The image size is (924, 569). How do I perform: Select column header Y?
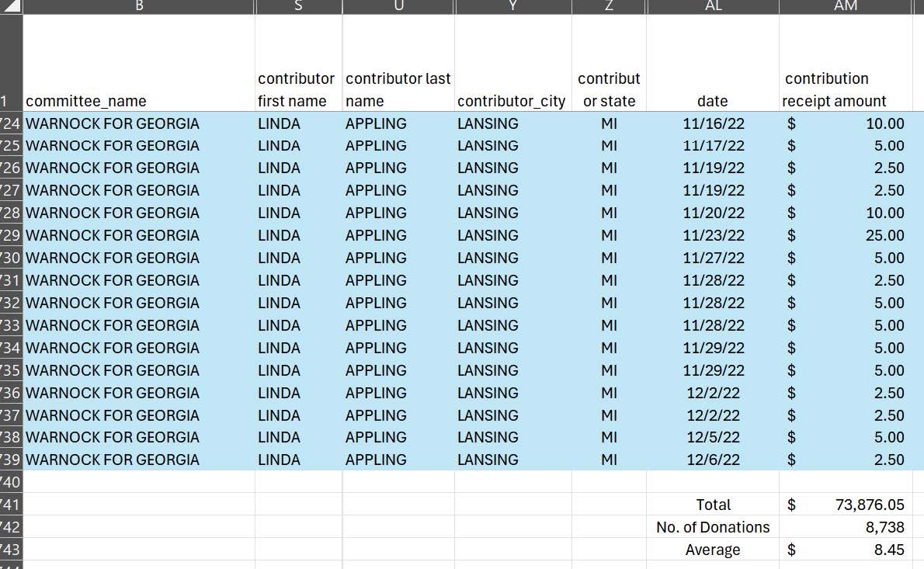tap(512, 6)
